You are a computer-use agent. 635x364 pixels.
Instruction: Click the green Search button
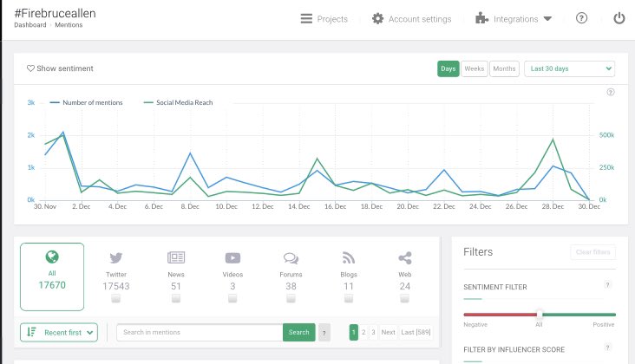[x=299, y=333]
